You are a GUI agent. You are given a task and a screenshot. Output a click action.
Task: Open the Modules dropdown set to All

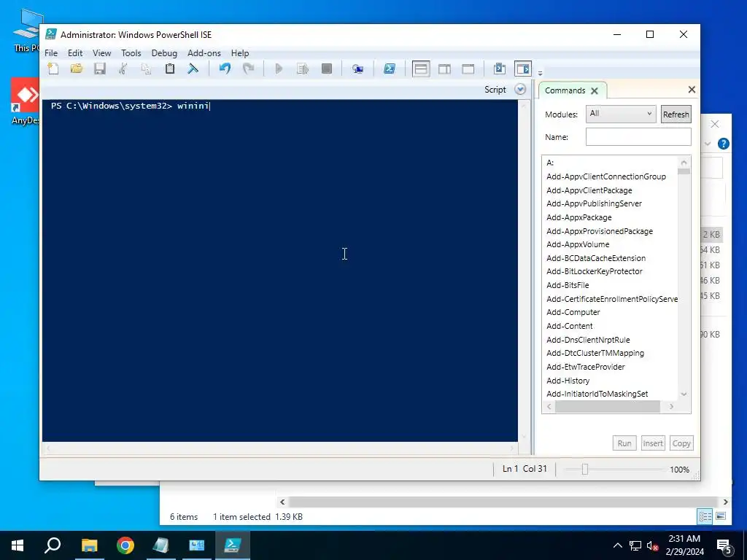point(621,114)
